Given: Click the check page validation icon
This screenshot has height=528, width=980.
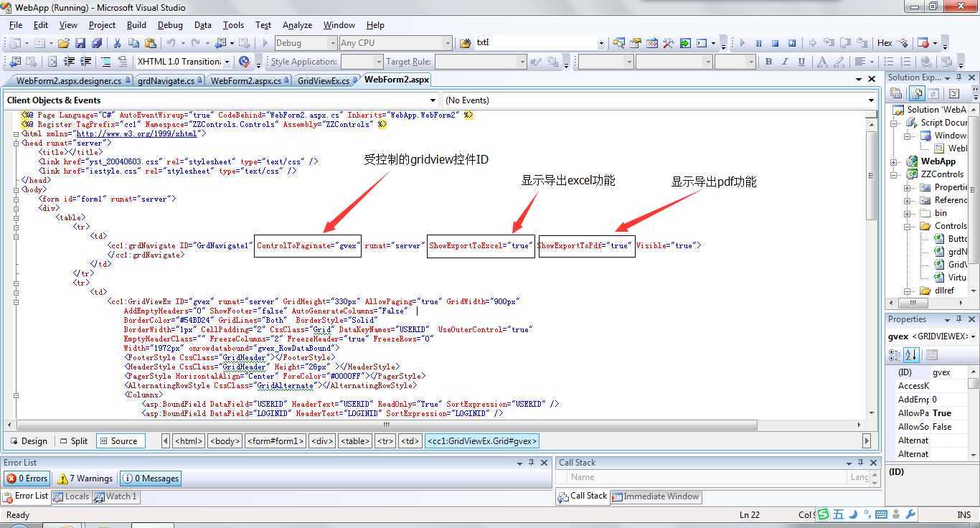Looking at the screenshot, I should [x=245, y=62].
